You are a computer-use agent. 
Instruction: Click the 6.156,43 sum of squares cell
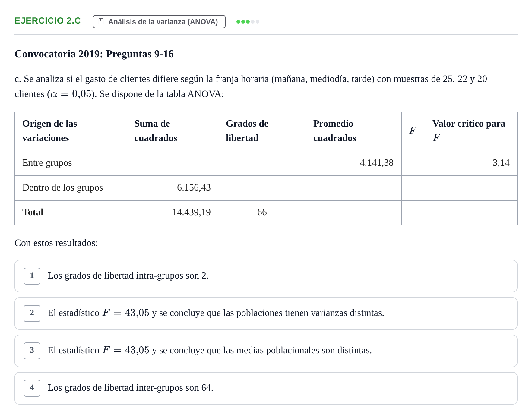click(x=172, y=188)
